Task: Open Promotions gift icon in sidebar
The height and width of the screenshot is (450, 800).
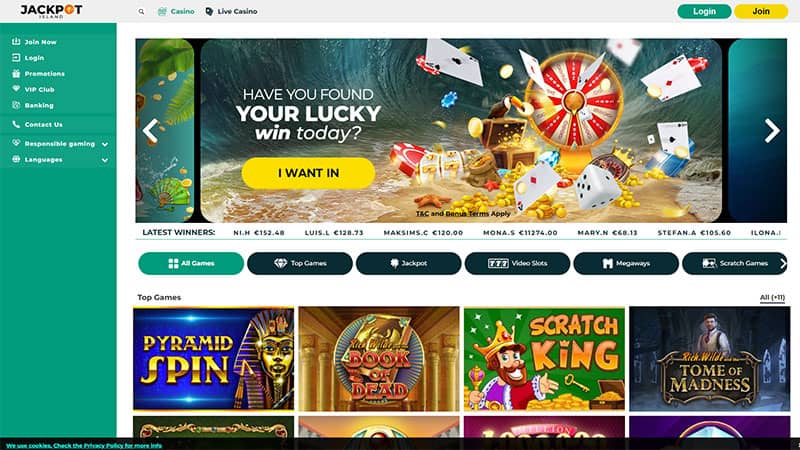Action: pyautogui.click(x=16, y=73)
